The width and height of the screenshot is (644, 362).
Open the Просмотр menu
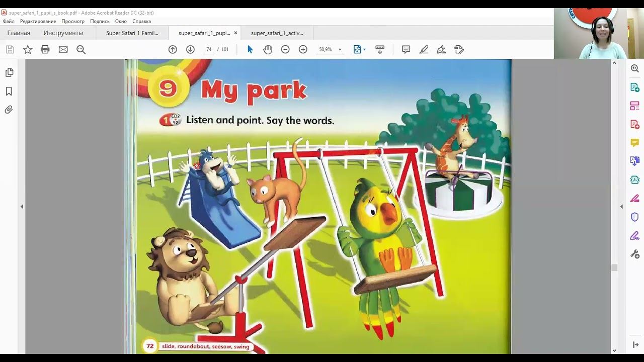coord(73,21)
